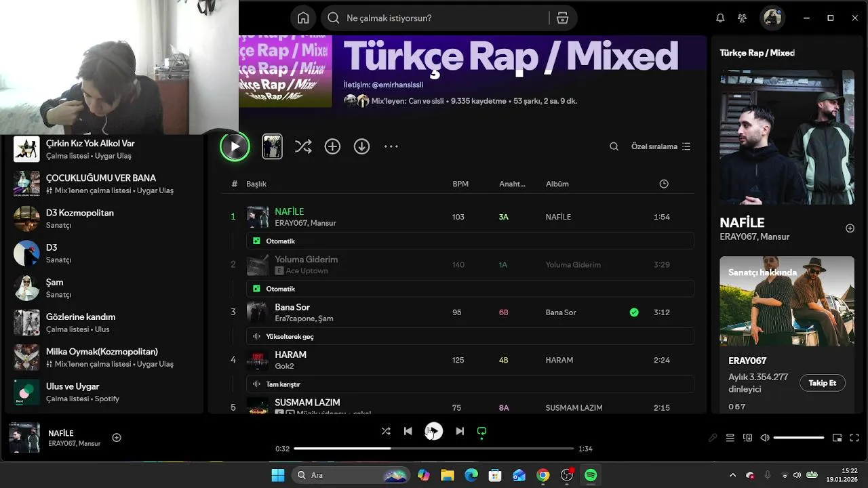Open Yükselterek geç transition selector
Image resolution: width=868 pixels, height=488 pixels.
tap(471, 336)
